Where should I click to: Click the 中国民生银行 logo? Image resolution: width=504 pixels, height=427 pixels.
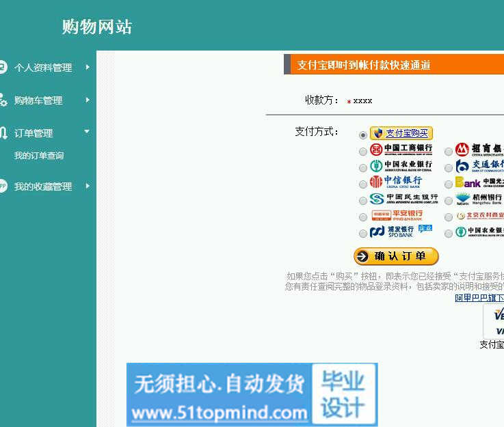(404, 198)
